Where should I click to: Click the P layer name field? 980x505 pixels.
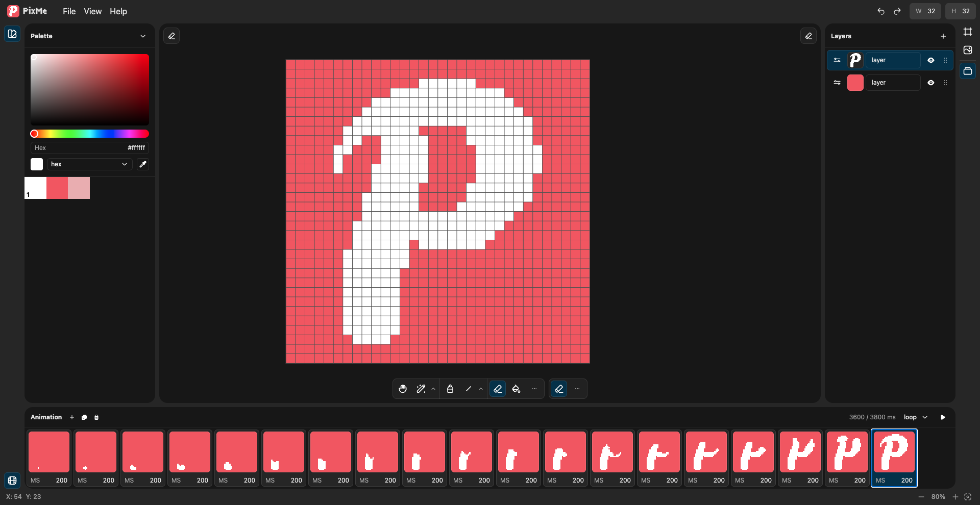[x=893, y=60]
